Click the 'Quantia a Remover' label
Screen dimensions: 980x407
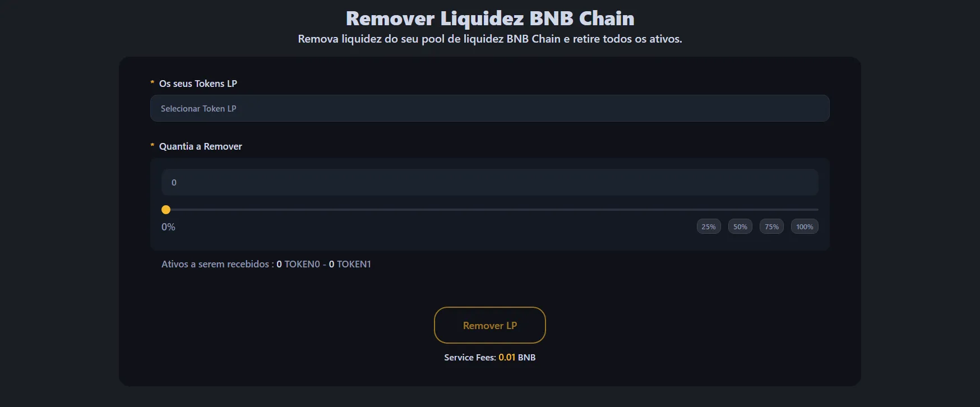coord(200,146)
